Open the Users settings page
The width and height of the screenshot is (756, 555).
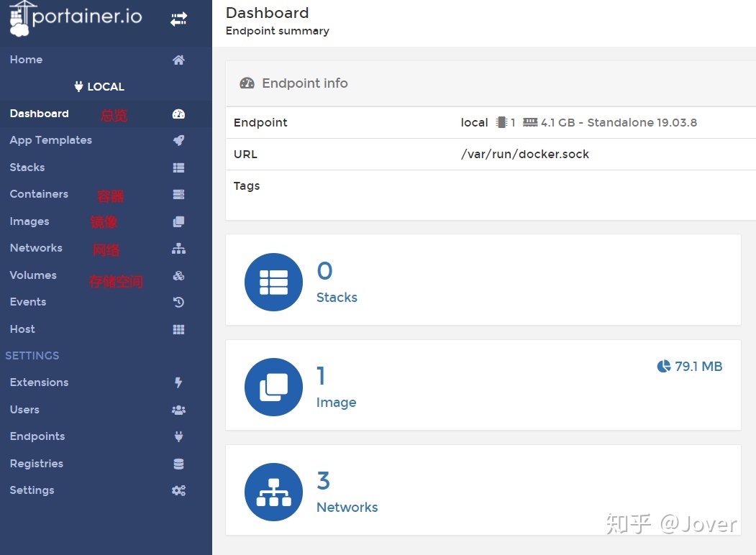[x=106, y=410]
